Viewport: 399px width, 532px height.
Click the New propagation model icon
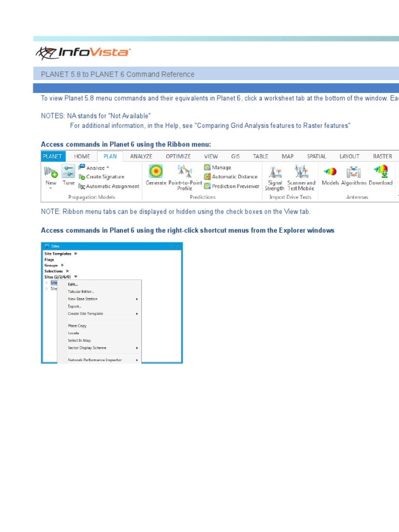(51, 171)
